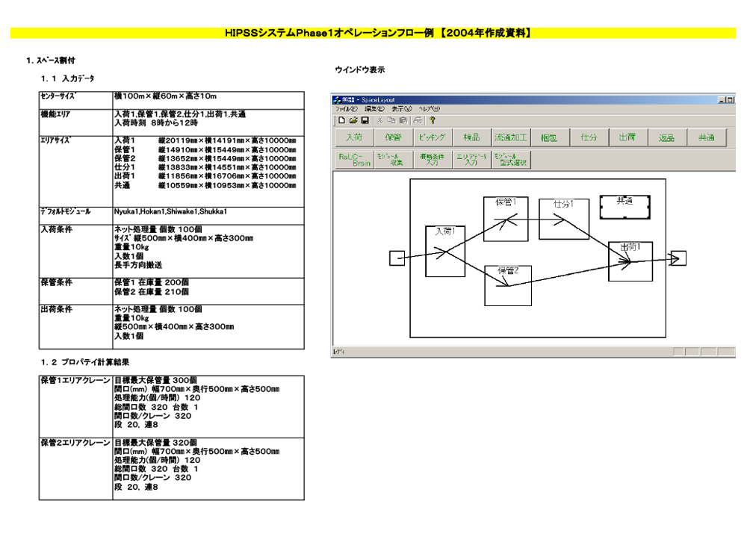Click the Cut scissors toolbar icon

(380, 120)
